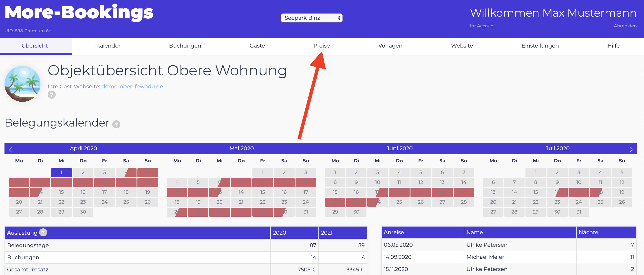644x275 pixels.
Task: Click the help icon below the guest website link
Action: click(x=51, y=95)
